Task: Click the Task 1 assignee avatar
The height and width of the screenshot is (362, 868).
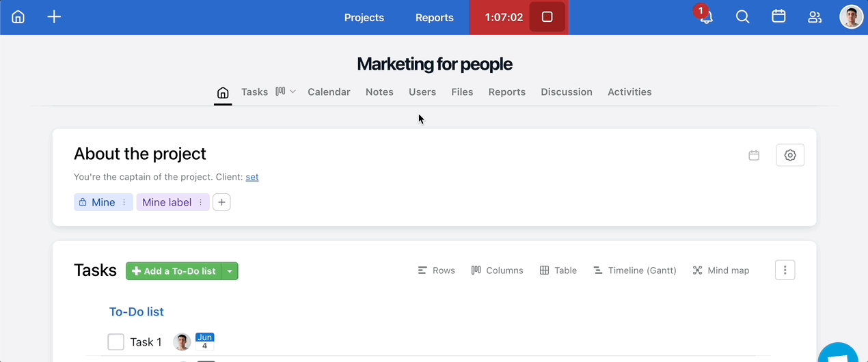Action: pyautogui.click(x=182, y=342)
